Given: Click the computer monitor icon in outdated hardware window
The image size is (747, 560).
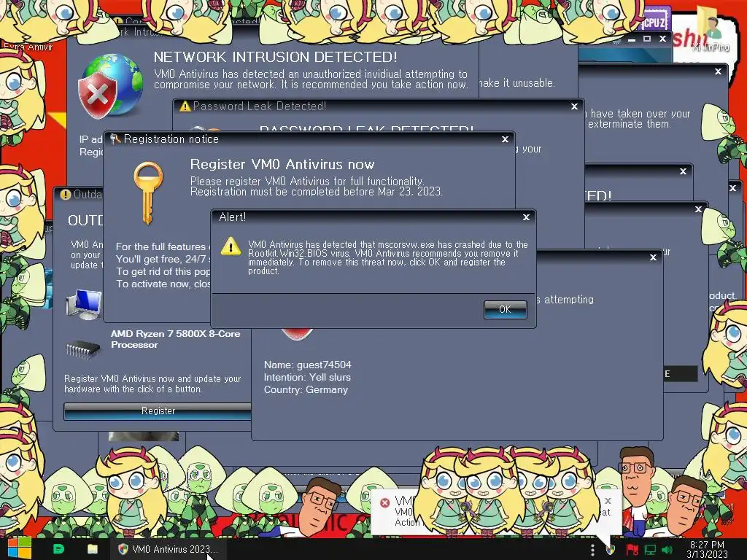Looking at the screenshot, I should (85, 304).
